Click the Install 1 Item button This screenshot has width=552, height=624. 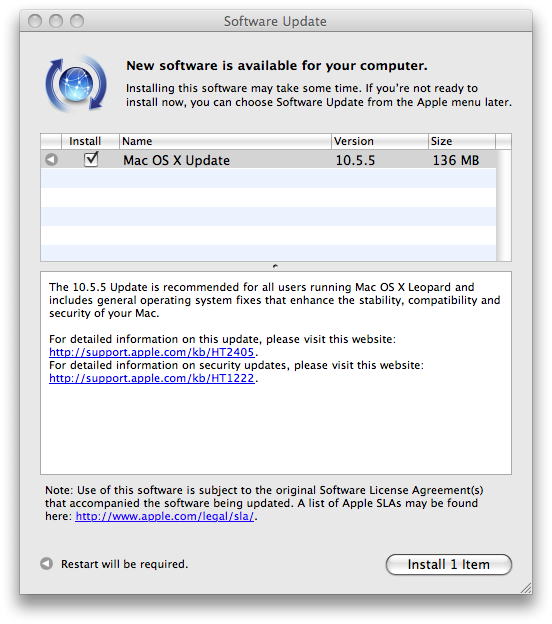coord(449,564)
